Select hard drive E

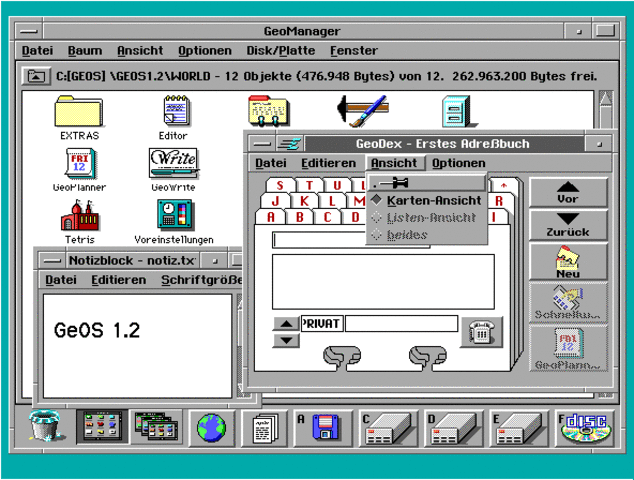pyautogui.click(x=519, y=428)
